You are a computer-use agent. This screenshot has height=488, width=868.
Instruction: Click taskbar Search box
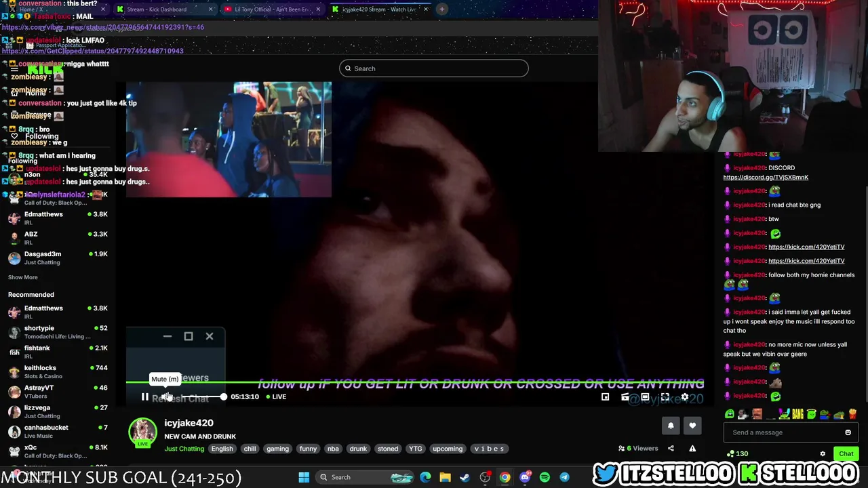(365, 477)
